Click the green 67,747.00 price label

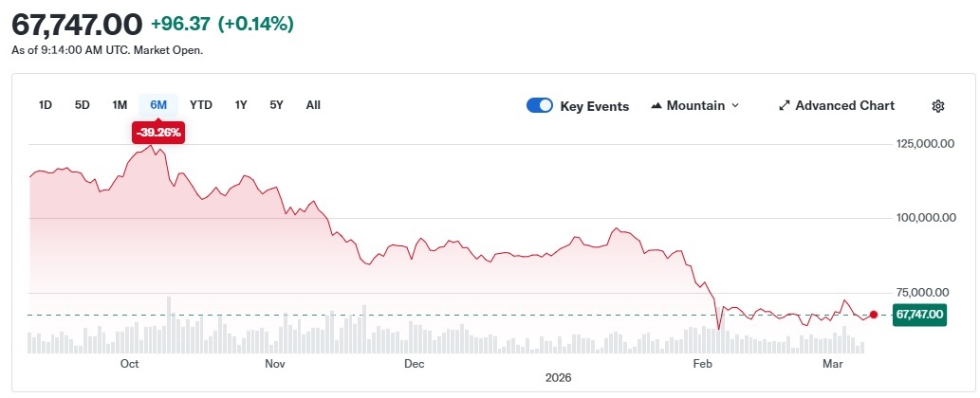point(919,315)
